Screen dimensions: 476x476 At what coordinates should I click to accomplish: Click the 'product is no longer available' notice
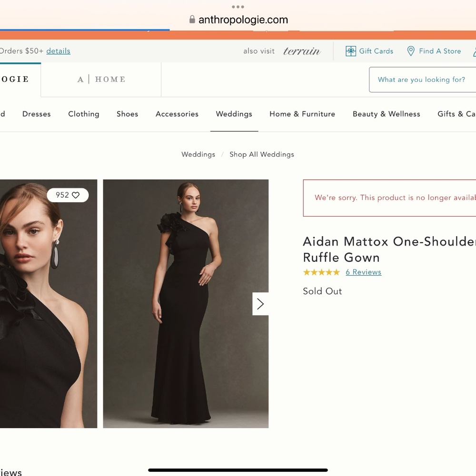tap(389, 198)
